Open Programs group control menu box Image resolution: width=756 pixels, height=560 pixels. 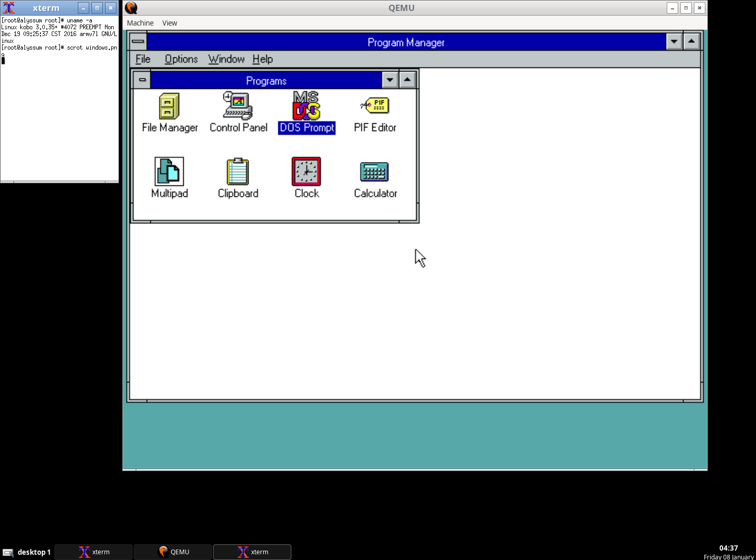click(x=142, y=80)
